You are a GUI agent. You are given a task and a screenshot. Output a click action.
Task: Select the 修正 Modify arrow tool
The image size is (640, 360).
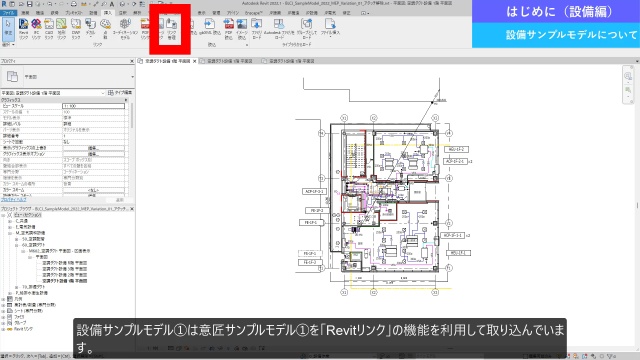click(8, 28)
